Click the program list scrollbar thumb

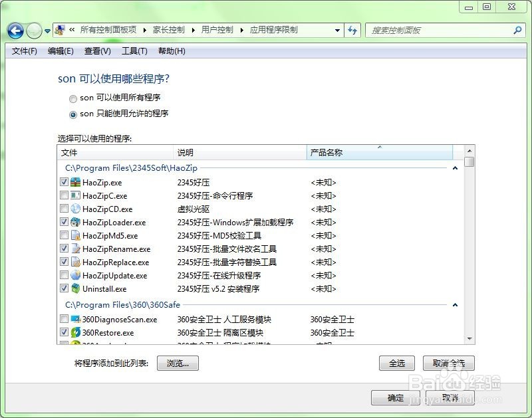(469, 161)
